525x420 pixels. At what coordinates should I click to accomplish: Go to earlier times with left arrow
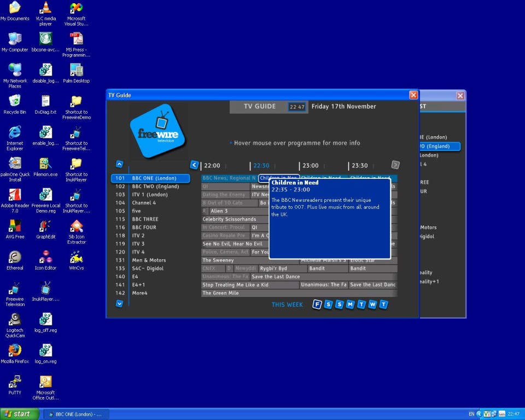click(194, 165)
